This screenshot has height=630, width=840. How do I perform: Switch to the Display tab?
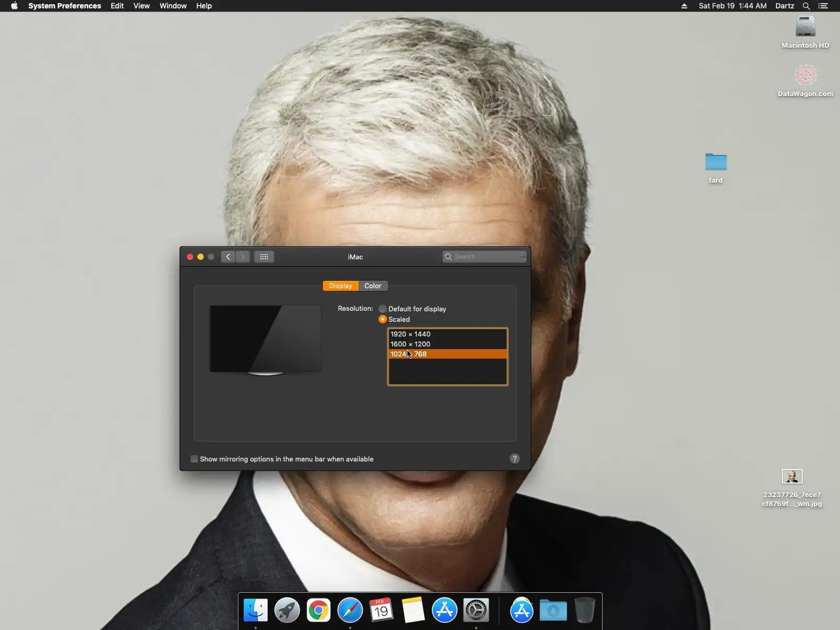pyautogui.click(x=341, y=286)
